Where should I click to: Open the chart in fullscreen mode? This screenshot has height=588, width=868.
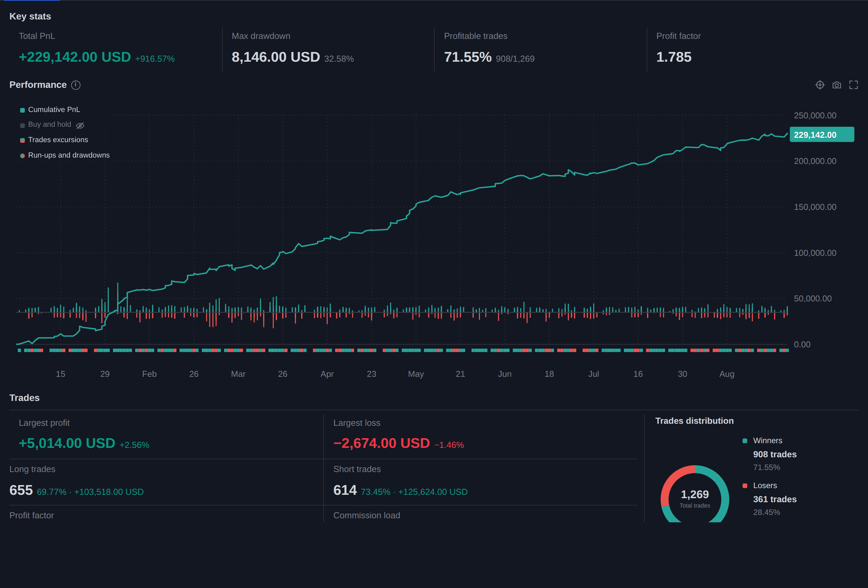pyautogui.click(x=854, y=85)
